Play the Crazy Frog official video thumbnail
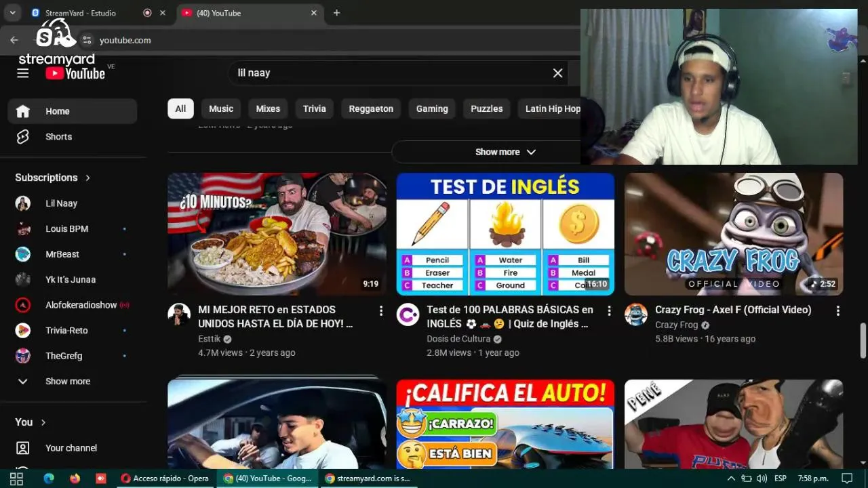This screenshot has height=488, width=868. [734, 234]
